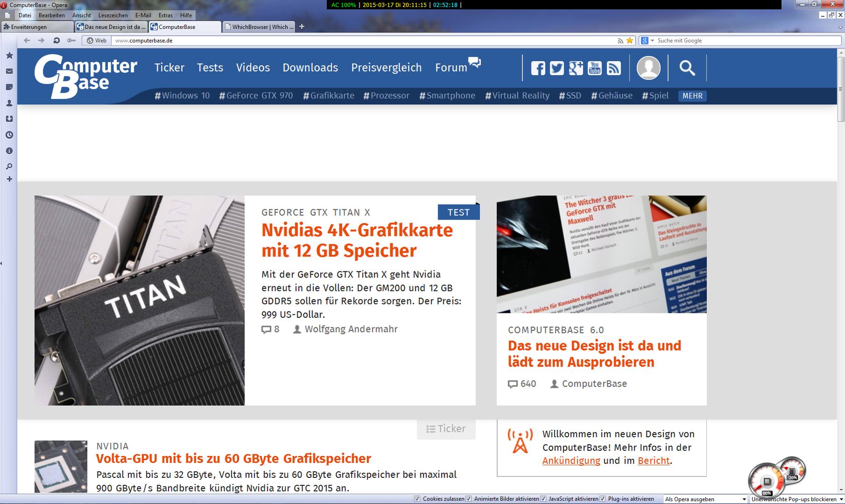845x504 pixels.
Task: Open the 'Unerwünschte Pop-ups blockieren' dropdown
Action: coord(797,499)
